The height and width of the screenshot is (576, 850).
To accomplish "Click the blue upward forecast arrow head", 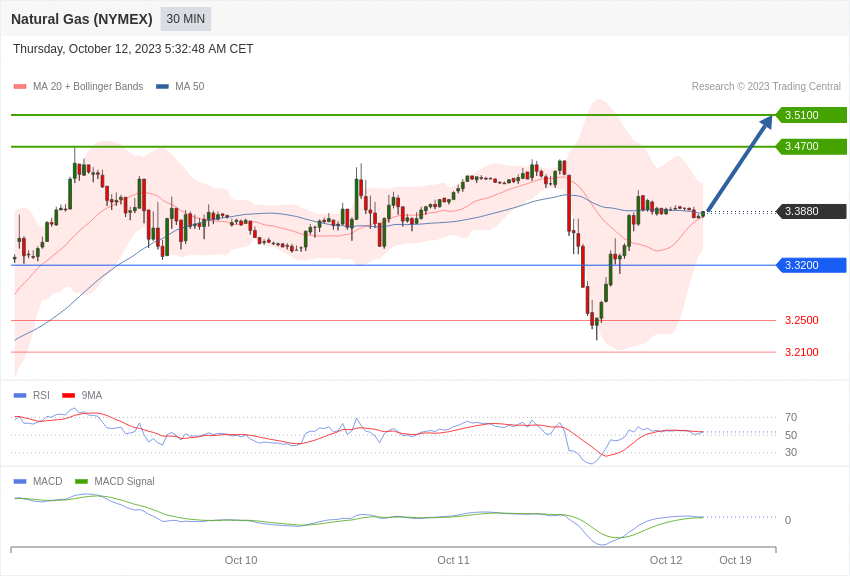I will click(767, 122).
